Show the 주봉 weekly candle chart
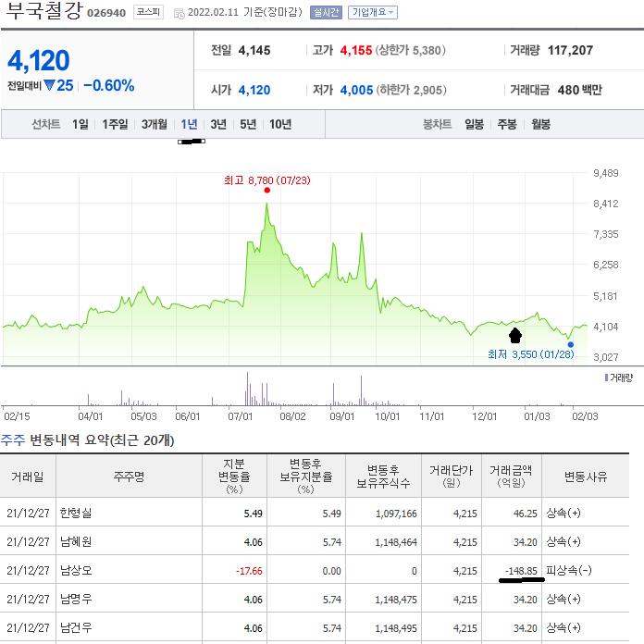 click(507, 124)
